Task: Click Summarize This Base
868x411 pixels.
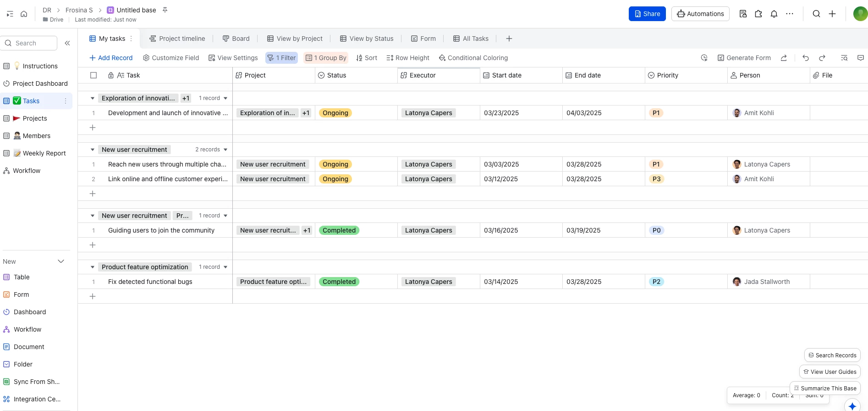Action: coord(825,388)
